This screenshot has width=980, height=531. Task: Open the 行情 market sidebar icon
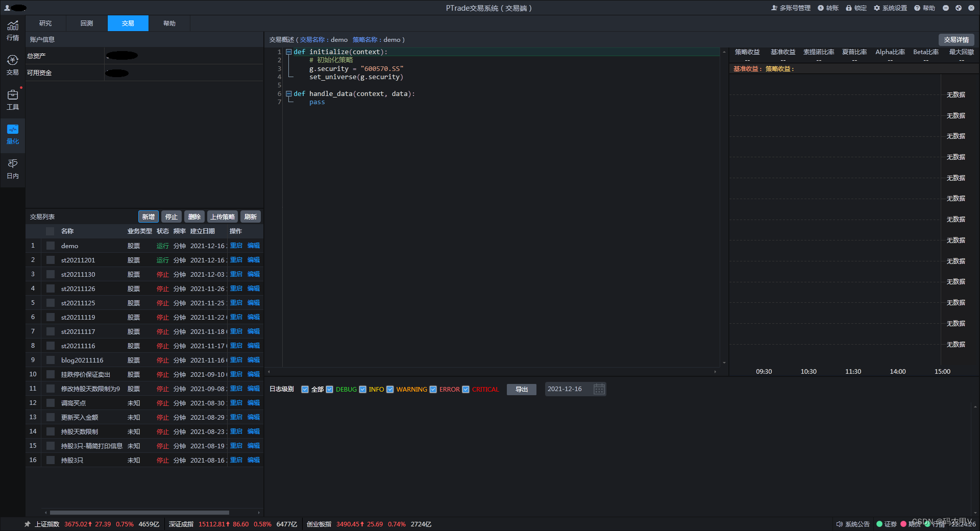click(x=13, y=31)
